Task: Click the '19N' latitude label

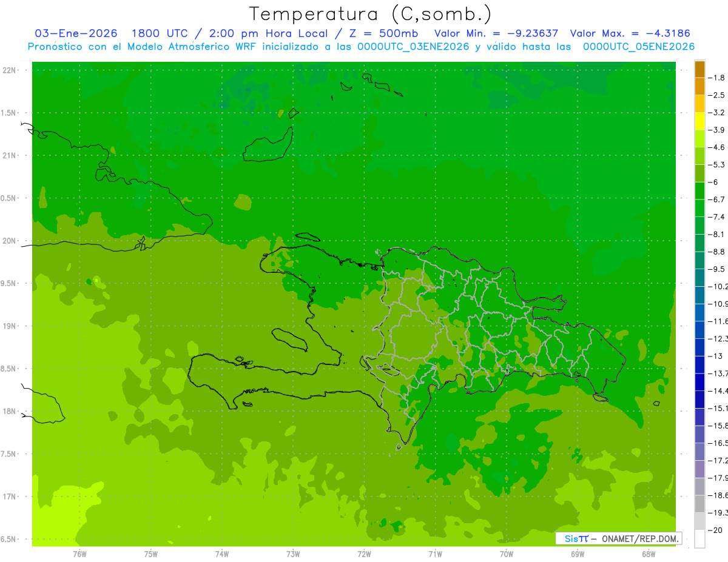Action: (10, 326)
